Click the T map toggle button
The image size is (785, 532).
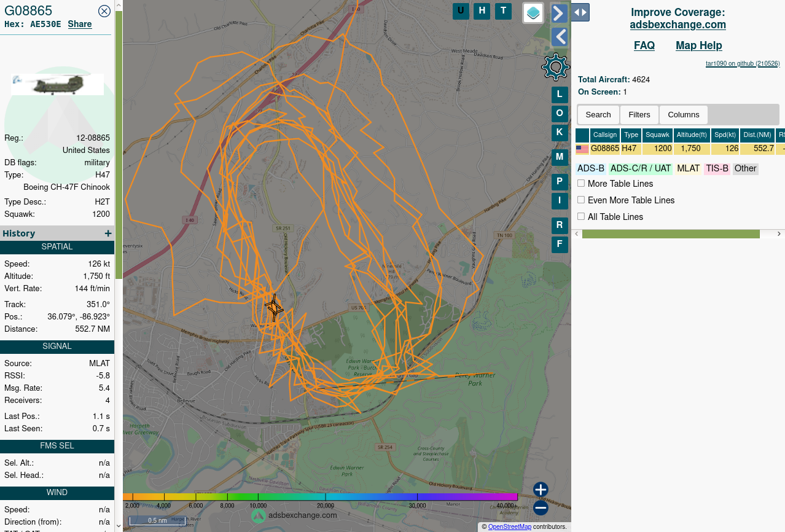pos(504,10)
